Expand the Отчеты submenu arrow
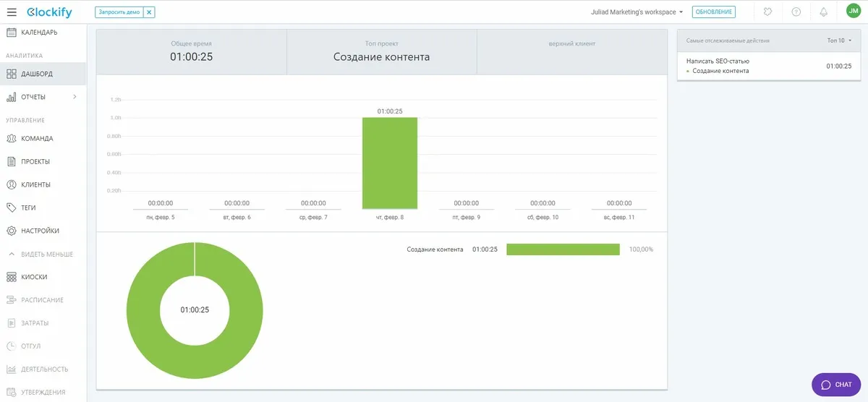 coord(75,97)
